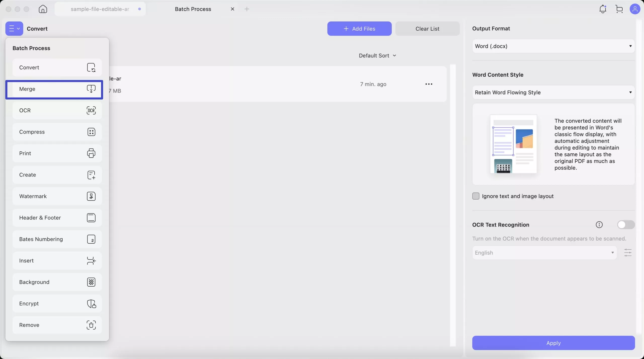Open the shopping cart icon
Screen dimensions: 644x359
pos(619,9)
